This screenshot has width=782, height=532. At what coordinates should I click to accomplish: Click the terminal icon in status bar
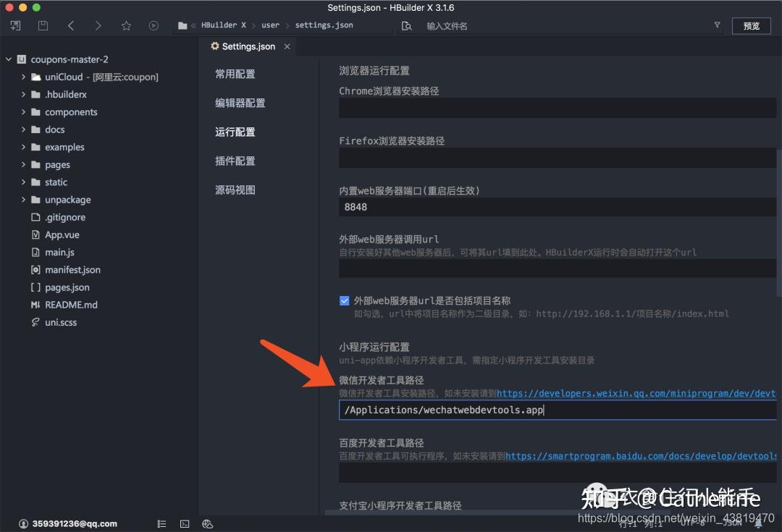point(184,523)
